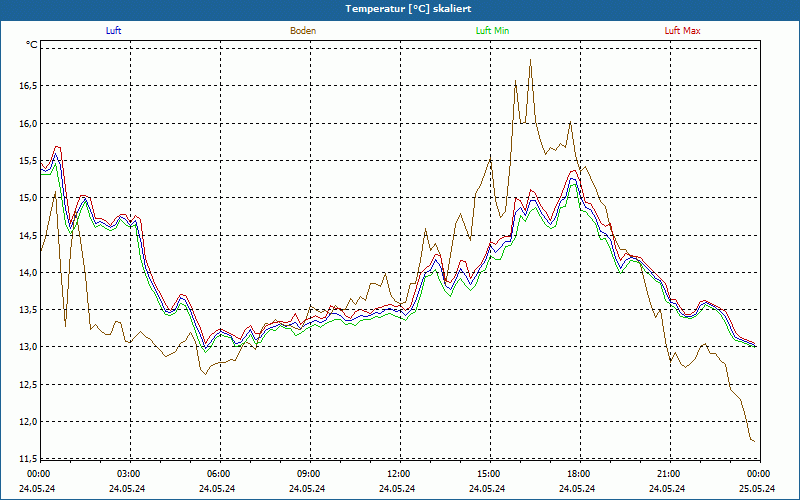Click the 'Luft Min' legend label
The width and height of the screenshot is (800, 500).
click(492, 31)
